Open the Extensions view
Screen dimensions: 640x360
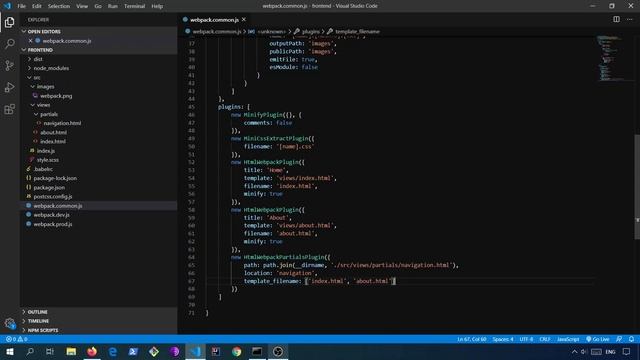[x=10, y=109]
